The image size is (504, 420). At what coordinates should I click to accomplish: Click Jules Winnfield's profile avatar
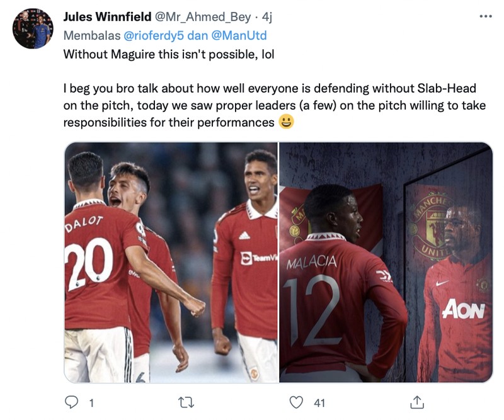pyautogui.click(x=33, y=28)
